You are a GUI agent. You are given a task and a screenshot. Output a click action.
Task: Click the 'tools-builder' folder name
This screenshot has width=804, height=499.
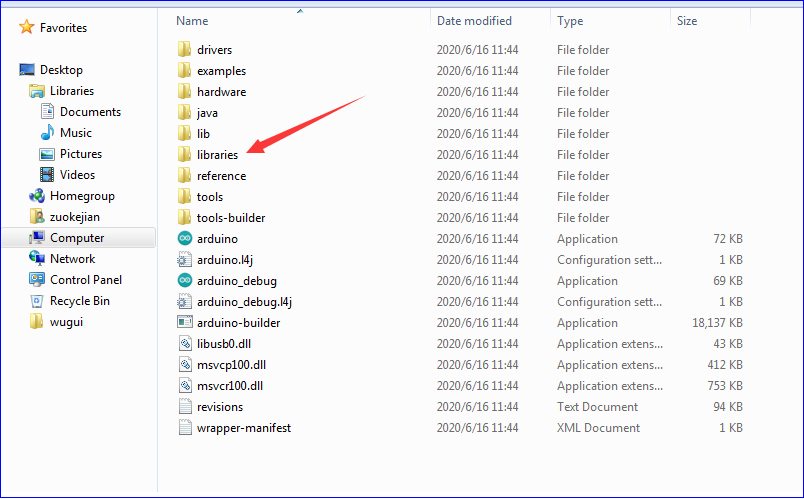pyautogui.click(x=231, y=218)
